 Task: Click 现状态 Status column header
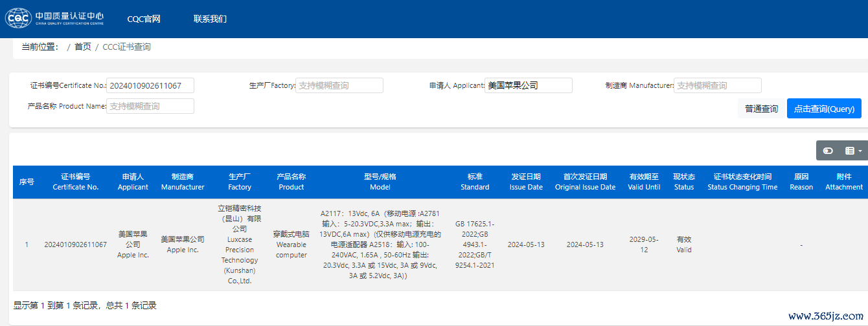coord(684,182)
